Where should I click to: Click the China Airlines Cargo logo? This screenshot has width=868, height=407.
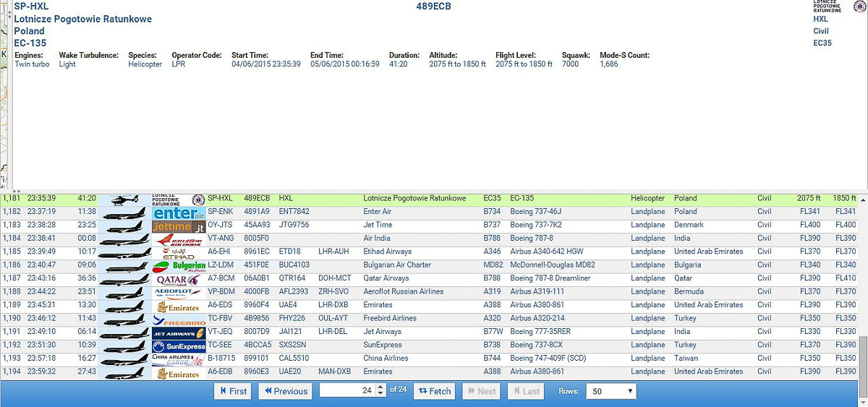coord(179,359)
